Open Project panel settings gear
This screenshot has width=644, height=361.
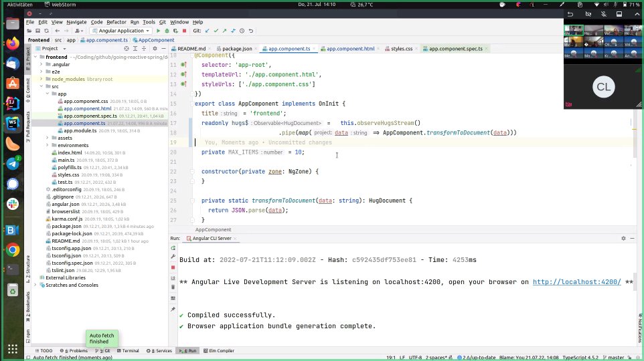click(155, 48)
